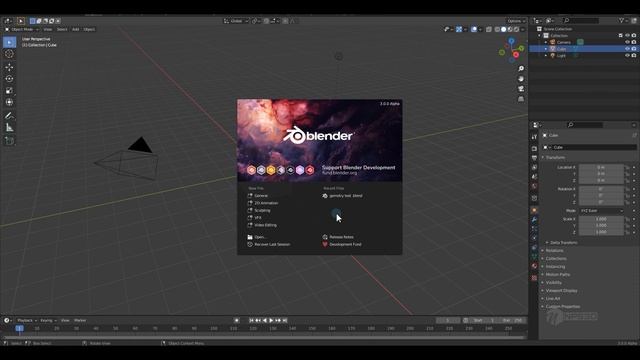Expand the Relations panel

click(554, 250)
